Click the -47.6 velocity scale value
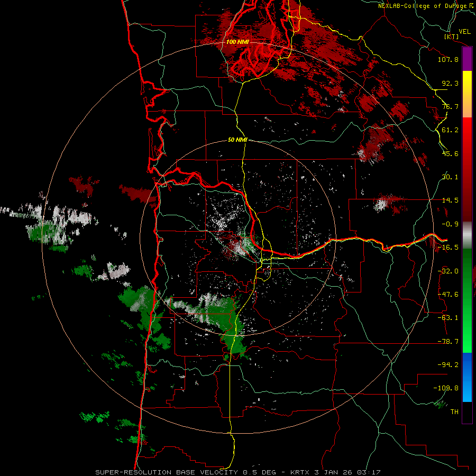Viewport: 476px width, 476px height. coord(448,295)
